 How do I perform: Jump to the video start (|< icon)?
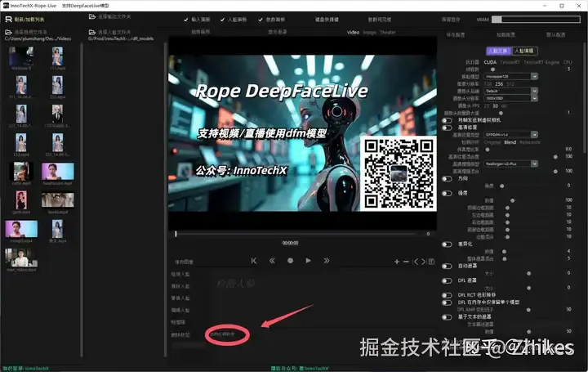coord(254,261)
